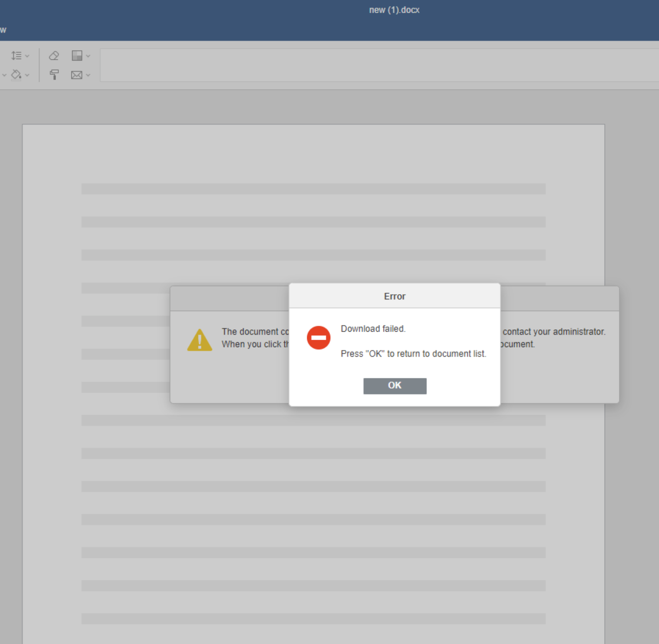Click the clear style eraser icon
The height and width of the screenshot is (644, 659).
[x=54, y=56]
